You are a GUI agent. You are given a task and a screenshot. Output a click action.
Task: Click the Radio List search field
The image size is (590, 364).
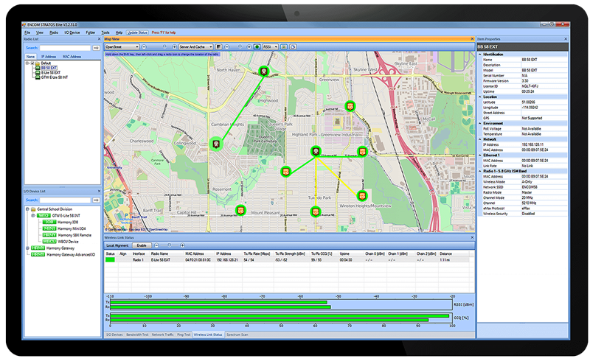(x=66, y=48)
